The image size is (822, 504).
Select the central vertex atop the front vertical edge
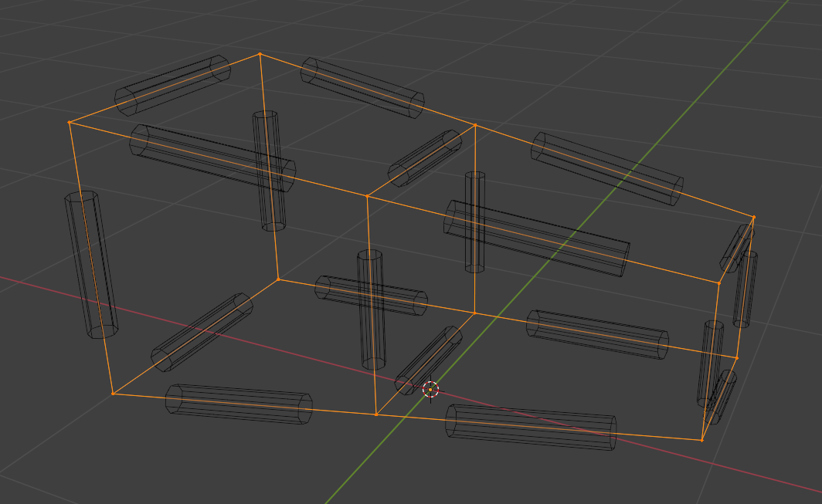(x=366, y=196)
